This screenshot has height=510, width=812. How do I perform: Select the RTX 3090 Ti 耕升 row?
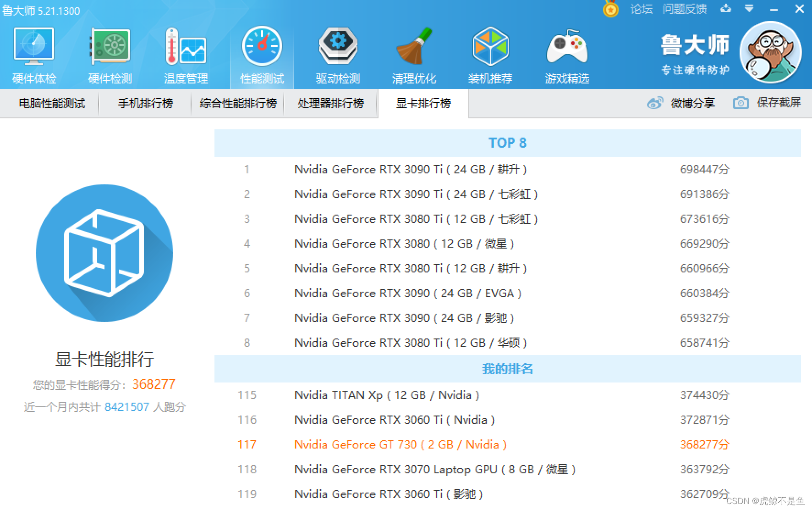(x=508, y=169)
